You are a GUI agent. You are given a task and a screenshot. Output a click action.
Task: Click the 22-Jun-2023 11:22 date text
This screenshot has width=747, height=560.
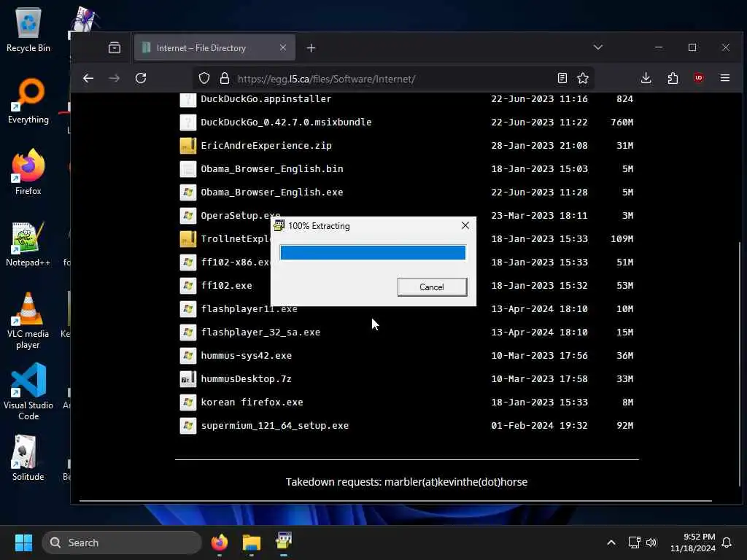[539, 122]
